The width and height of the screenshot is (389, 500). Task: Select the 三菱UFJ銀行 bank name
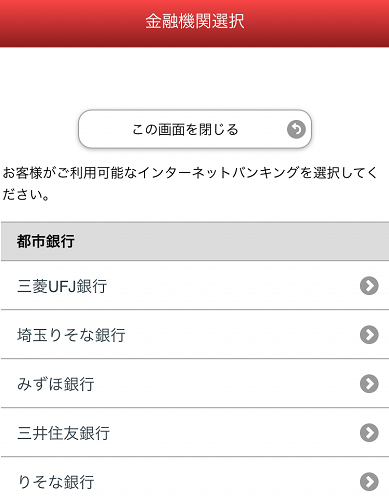[x=62, y=286]
